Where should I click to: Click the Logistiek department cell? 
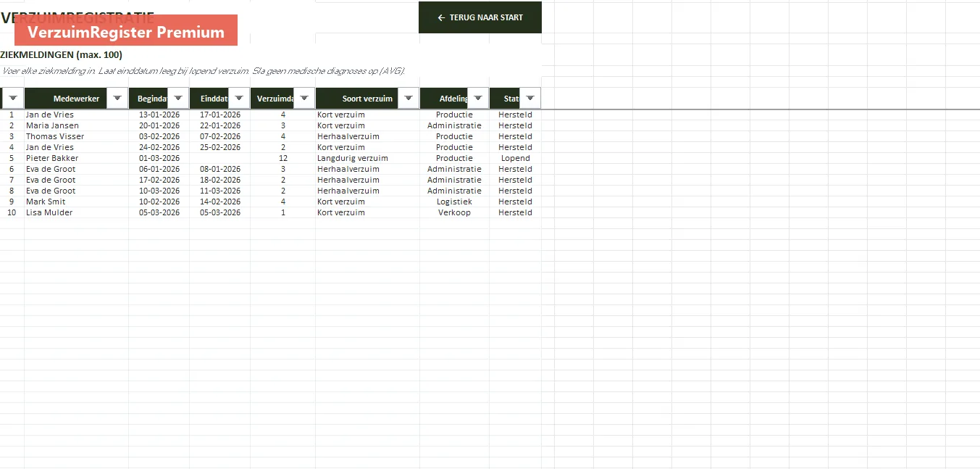455,202
